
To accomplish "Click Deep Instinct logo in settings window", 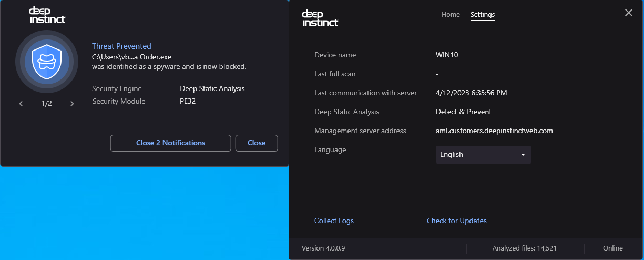I will click(x=320, y=18).
